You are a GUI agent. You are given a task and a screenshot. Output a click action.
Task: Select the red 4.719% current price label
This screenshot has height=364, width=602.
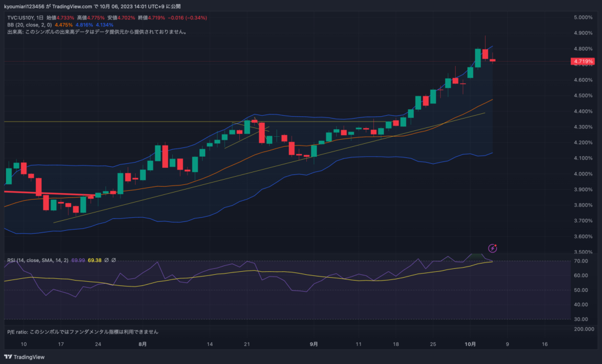pos(583,62)
